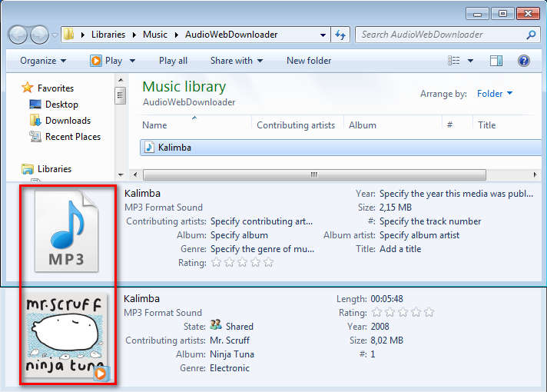Select Libraries in the navigation pane
547x392 pixels.
tap(55, 169)
